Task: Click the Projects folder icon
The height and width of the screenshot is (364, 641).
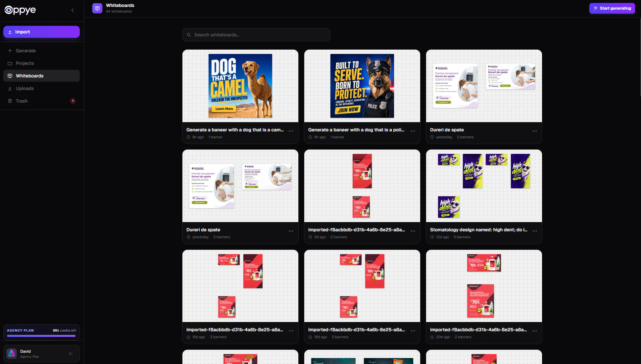Action: tap(10, 63)
